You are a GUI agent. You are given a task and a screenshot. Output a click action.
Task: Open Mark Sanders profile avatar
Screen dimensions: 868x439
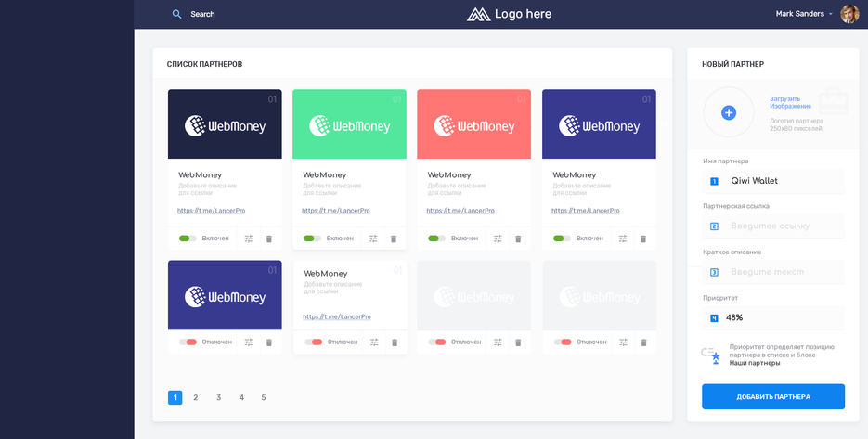849,14
